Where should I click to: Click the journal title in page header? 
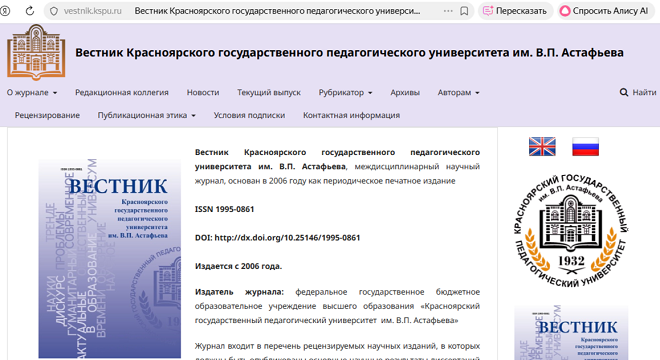(x=349, y=53)
